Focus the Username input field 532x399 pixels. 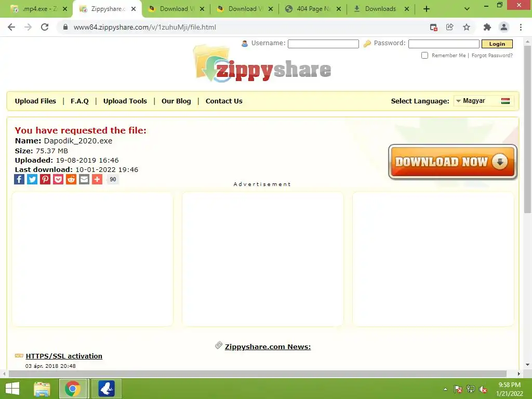(323, 44)
